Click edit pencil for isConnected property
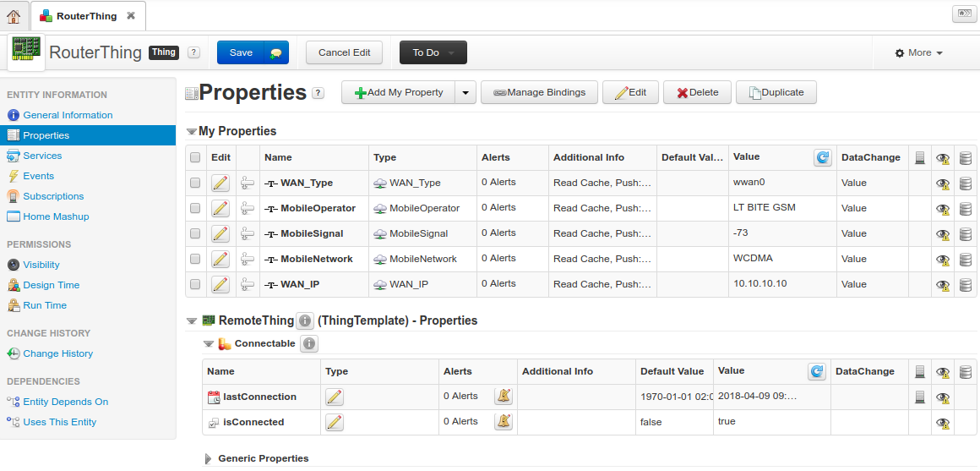The height and width of the screenshot is (471, 980). click(x=335, y=422)
